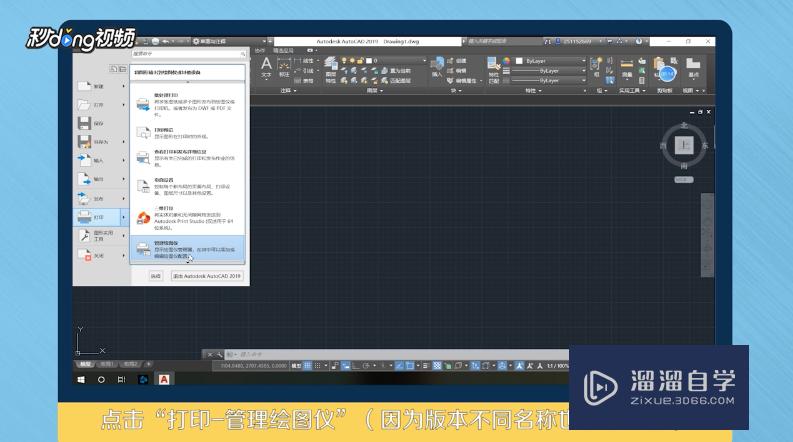Show recent documents icon in application menu
This screenshot has height=442, width=793.
tap(114, 69)
